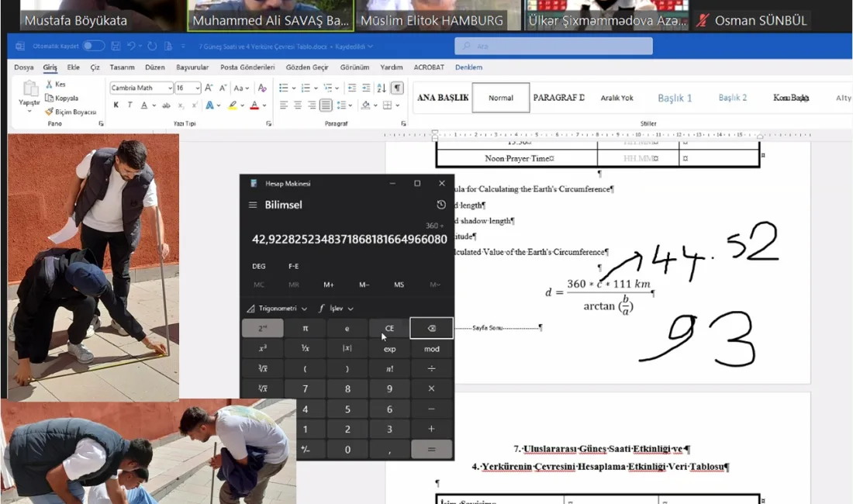
Task: Select the Başlık 1 style
Action: point(675,98)
